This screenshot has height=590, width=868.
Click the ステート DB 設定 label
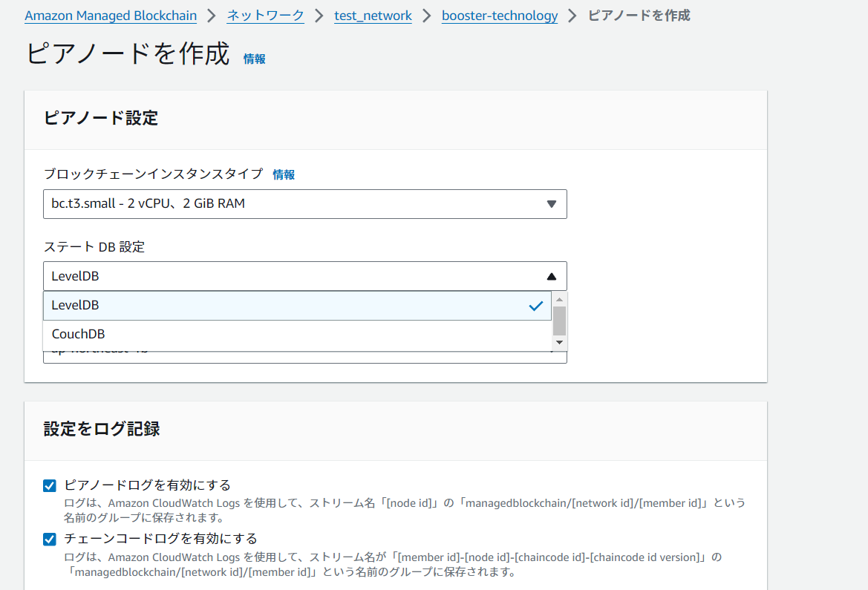pyautogui.click(x=94, y=247)
